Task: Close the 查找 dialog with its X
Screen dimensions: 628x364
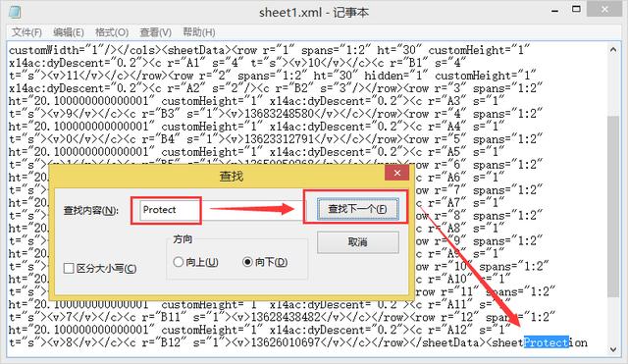Action: click(396, 173)
